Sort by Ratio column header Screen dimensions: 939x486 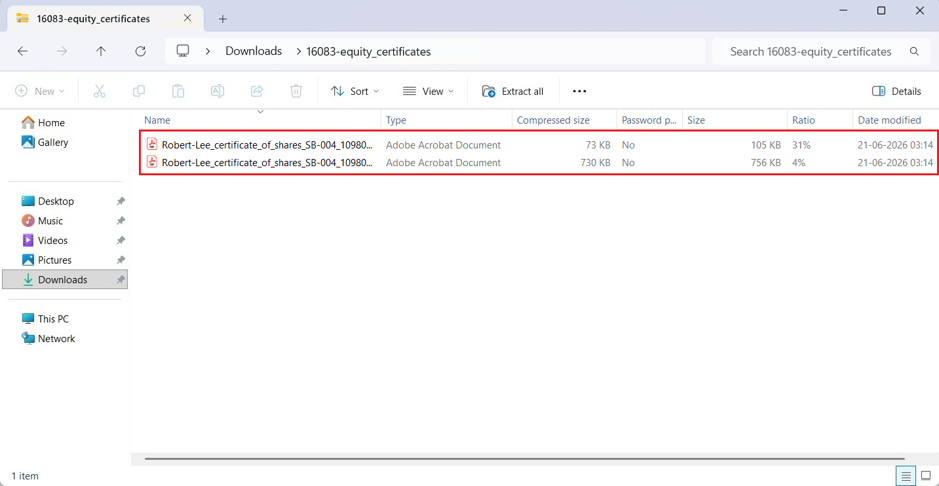tap(819, 120)
